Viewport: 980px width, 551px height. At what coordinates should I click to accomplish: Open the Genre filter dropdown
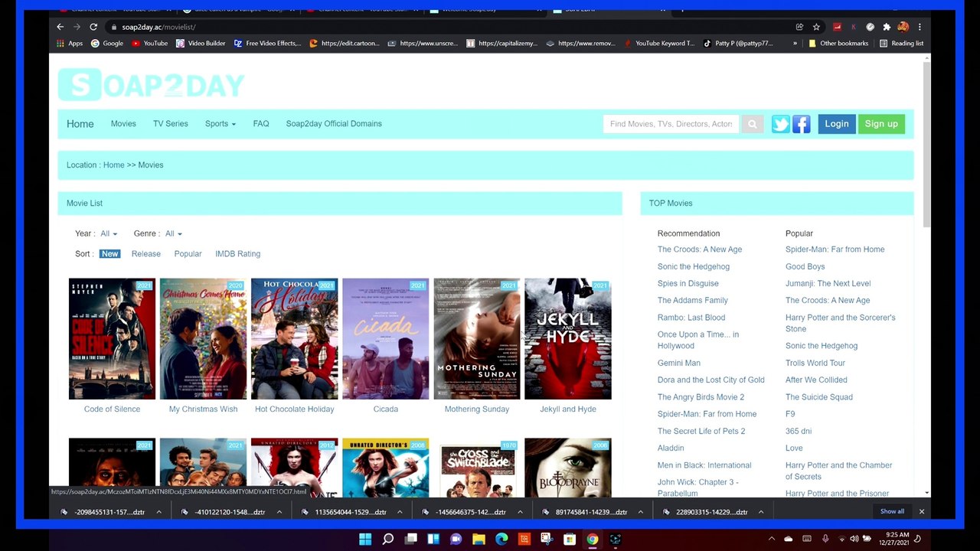tap(174, 233)
